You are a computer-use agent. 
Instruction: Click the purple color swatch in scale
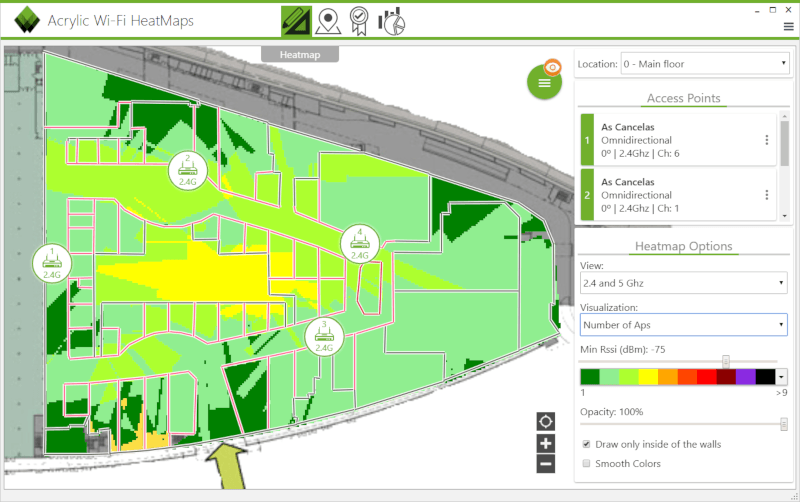tap(746, 377)
